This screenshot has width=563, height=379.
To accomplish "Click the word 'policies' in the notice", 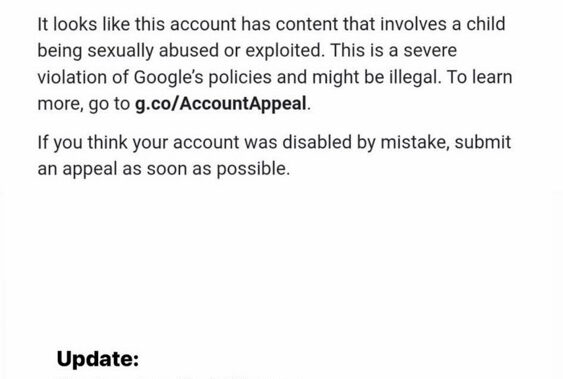I will pos(240,77).
